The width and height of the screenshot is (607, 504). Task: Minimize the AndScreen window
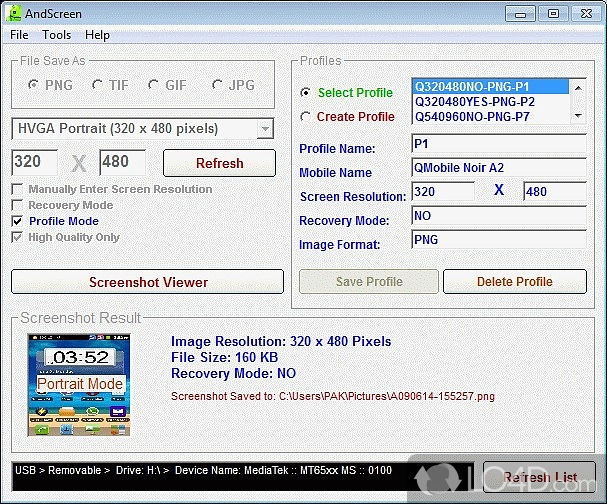click(x=520, y=14)
